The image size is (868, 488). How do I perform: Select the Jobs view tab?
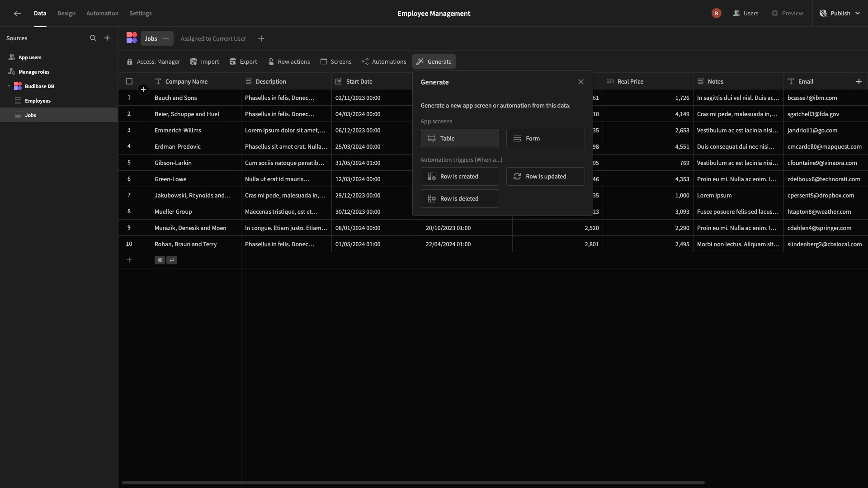click(151, 38)
